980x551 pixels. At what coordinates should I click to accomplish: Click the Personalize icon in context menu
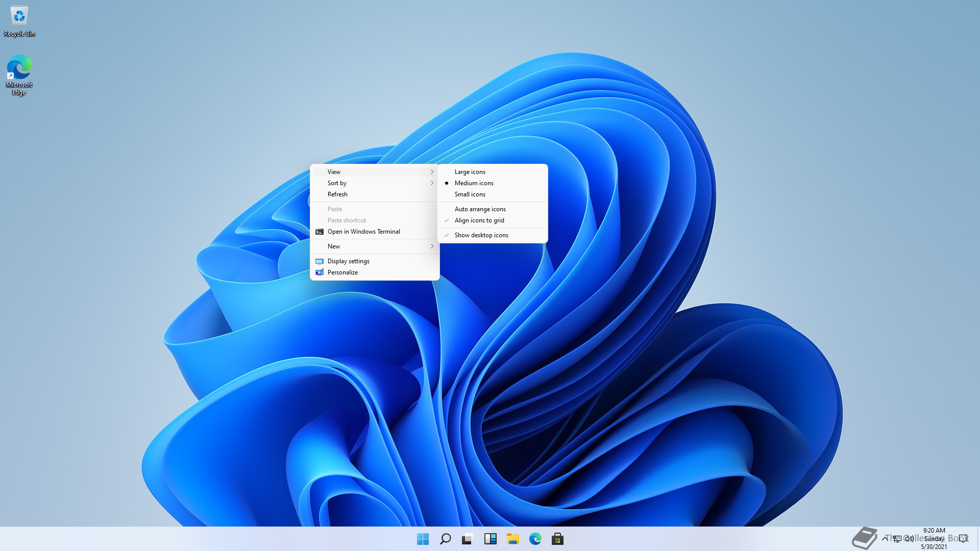320,272
